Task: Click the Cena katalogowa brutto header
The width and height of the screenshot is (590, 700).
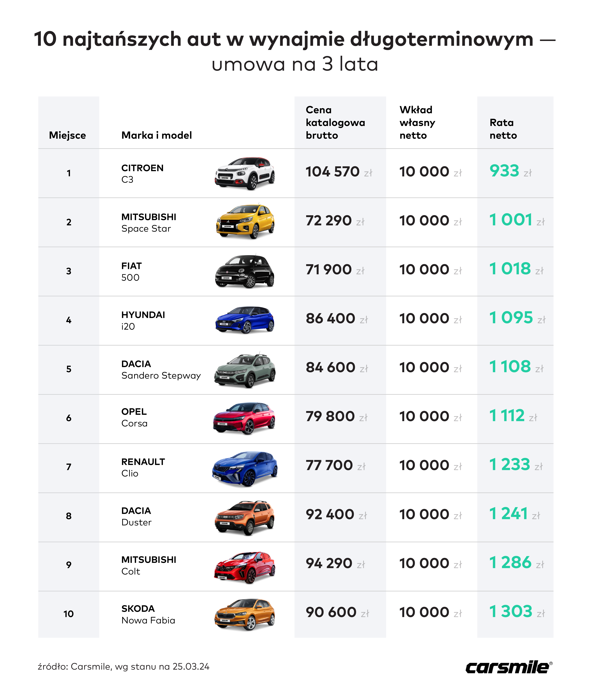Action: pos(335,122)
